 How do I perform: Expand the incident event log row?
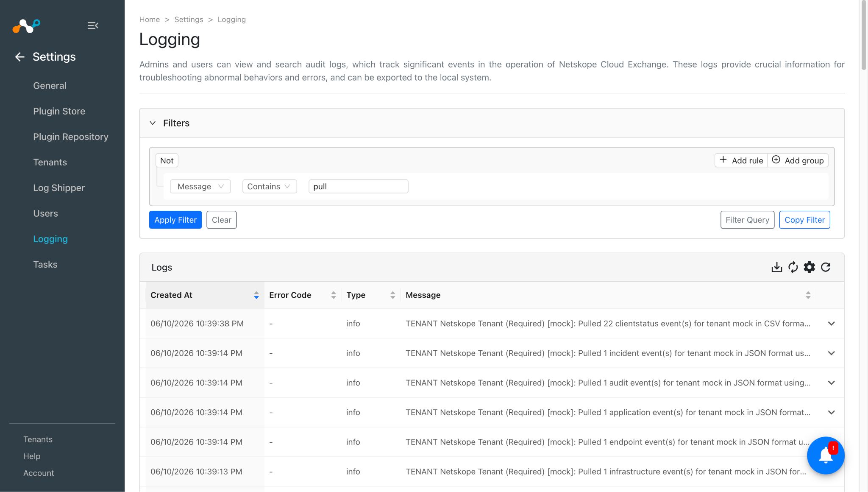(832, 353)
